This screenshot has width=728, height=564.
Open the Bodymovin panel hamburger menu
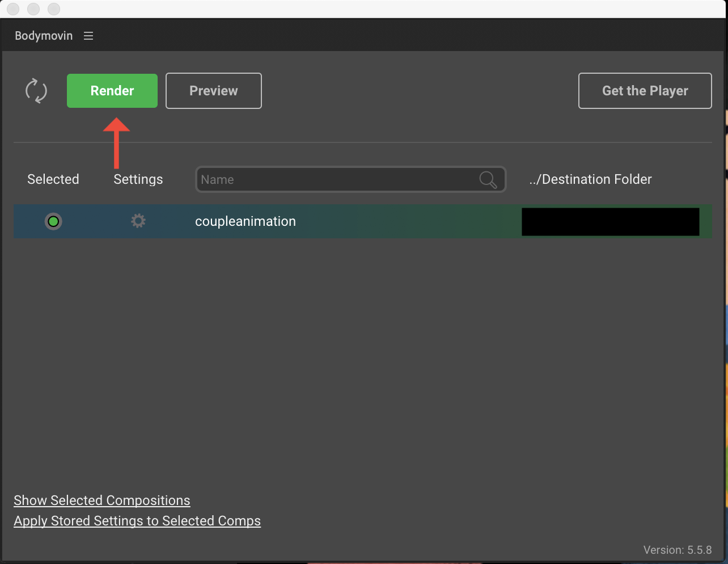[x=88, y=36]
